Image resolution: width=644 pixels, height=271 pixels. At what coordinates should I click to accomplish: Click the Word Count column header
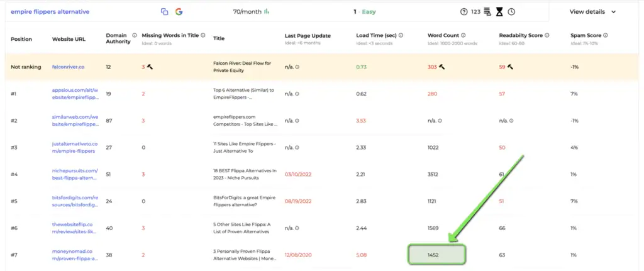pos(443,36)
